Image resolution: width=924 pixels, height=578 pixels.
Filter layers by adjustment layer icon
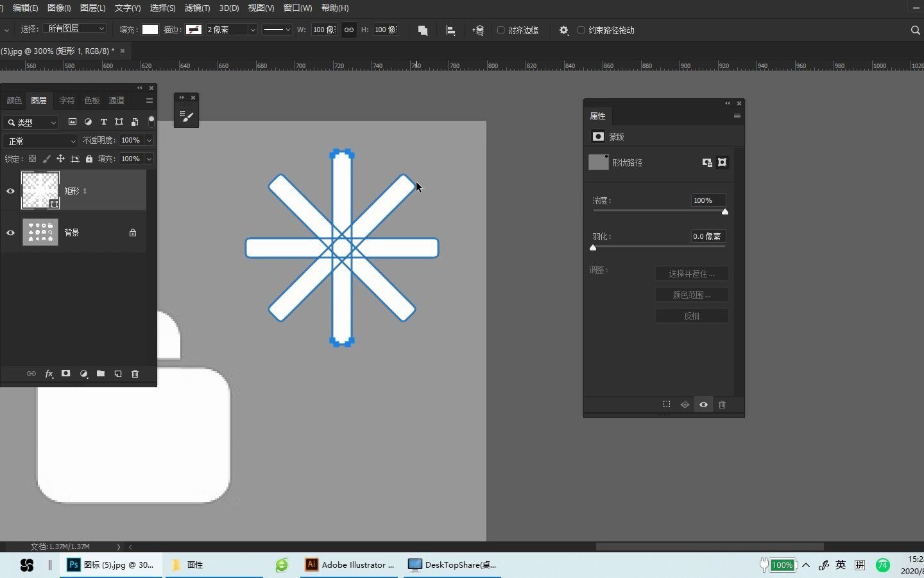(88, 122)
